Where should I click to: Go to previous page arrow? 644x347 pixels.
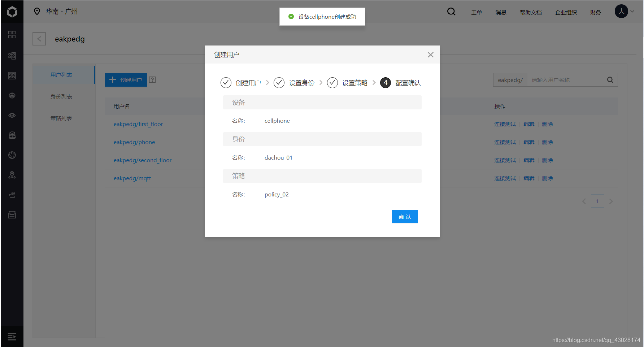584,201
